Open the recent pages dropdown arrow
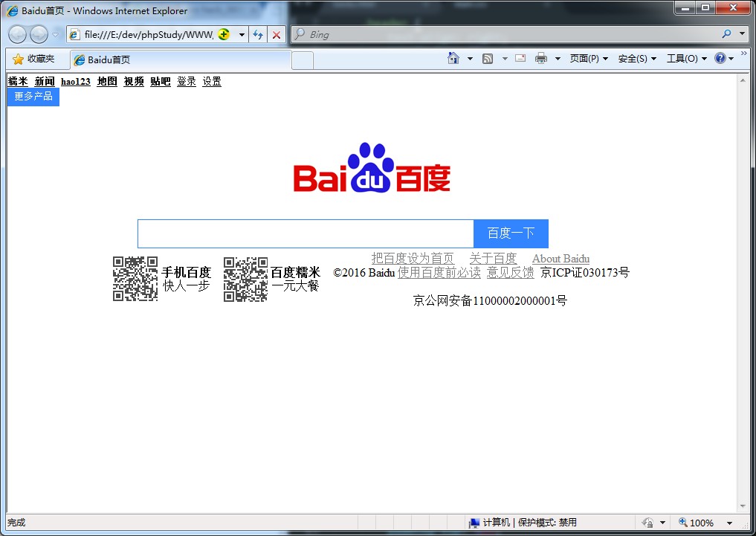Screen dimensions: 756x536 point(56,35)
